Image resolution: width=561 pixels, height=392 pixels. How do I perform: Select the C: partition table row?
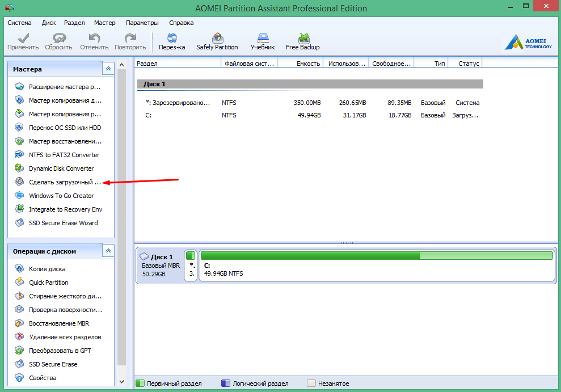coord(310,115)
